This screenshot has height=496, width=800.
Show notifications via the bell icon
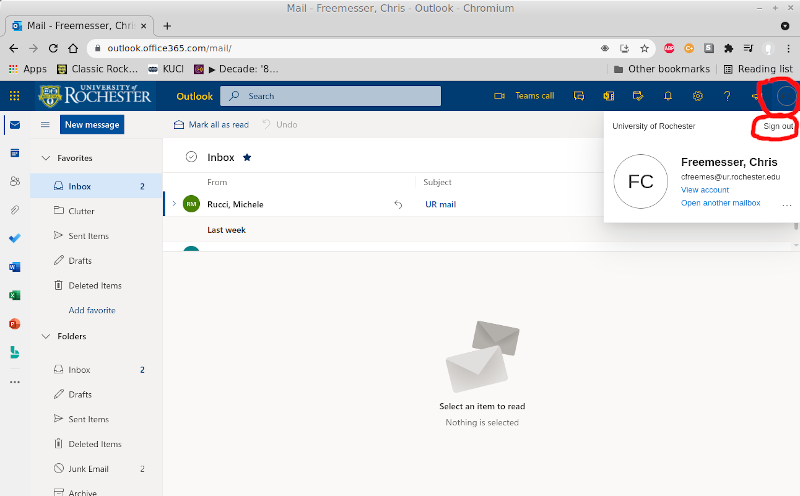click(668, 96)
